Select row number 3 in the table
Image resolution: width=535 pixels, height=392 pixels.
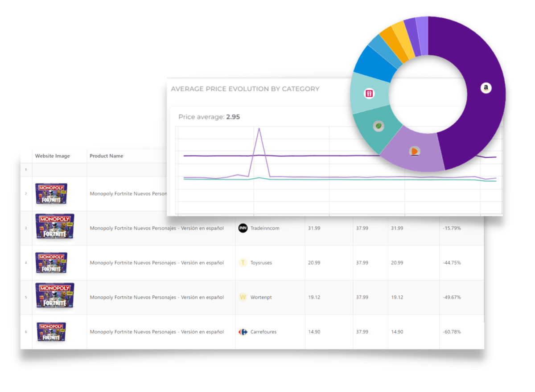26,228
